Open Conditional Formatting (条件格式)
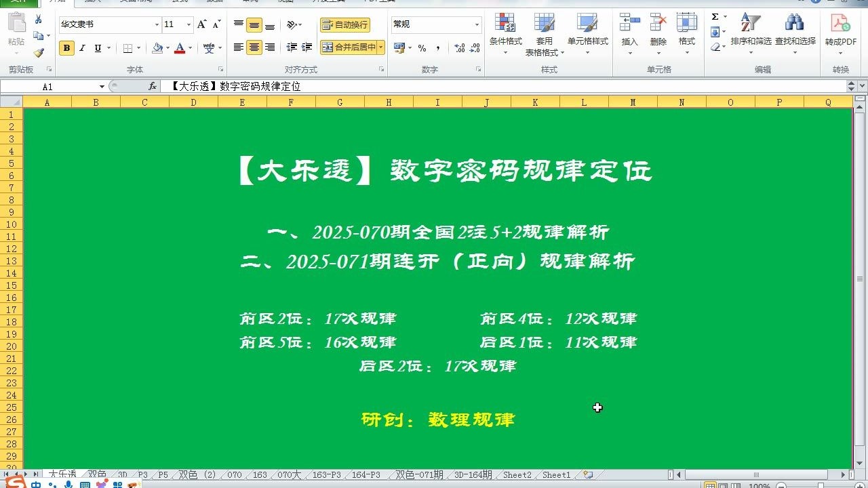Image resolution: width=868 pixels, height=488 pixels. (x=506, y=34)
